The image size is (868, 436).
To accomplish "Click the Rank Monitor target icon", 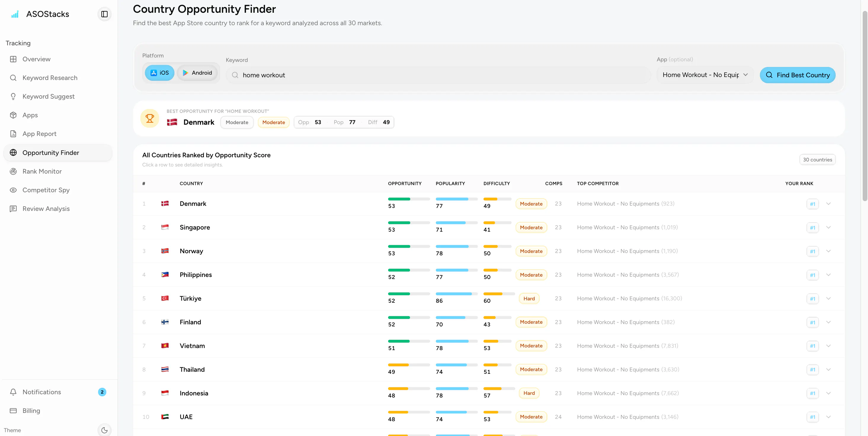I will point(13,171).
